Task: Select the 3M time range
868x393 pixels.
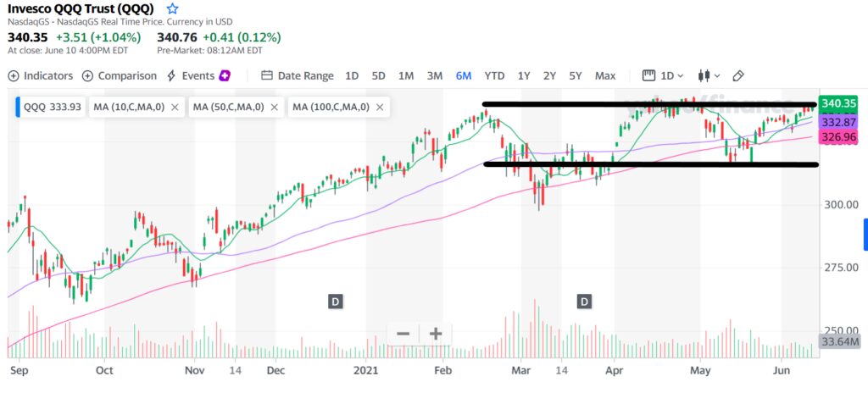Action: click(435, 76)
